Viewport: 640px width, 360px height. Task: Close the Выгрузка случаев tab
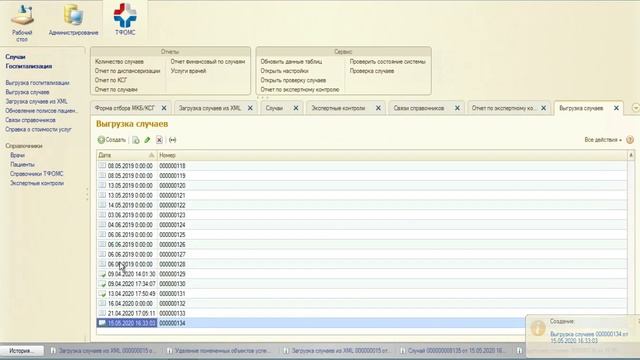click(616, 108)
